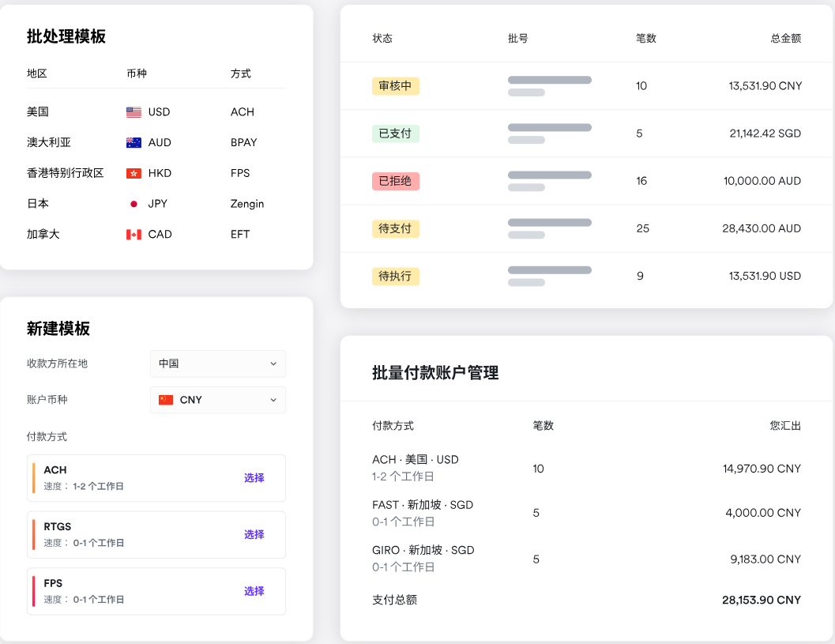Click 选择 link for FPS payment method
835x644 pixels.
254,591
